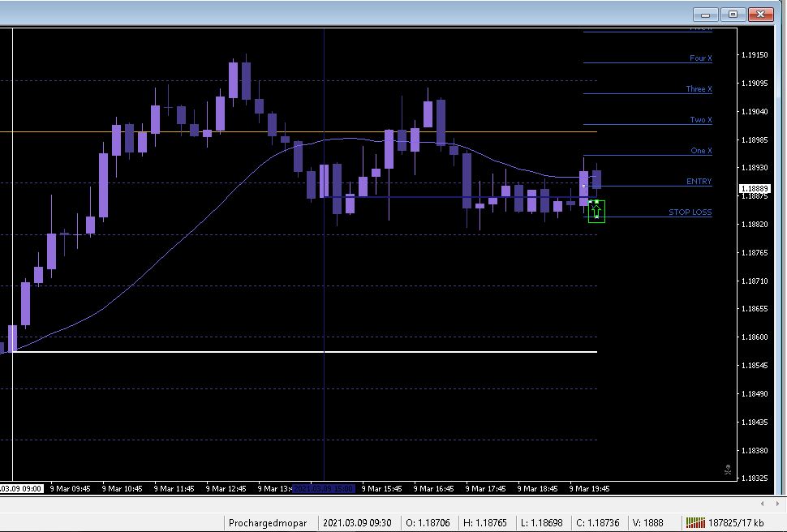Click the left arrow of the horizontal scrollbar

[763, 501]
